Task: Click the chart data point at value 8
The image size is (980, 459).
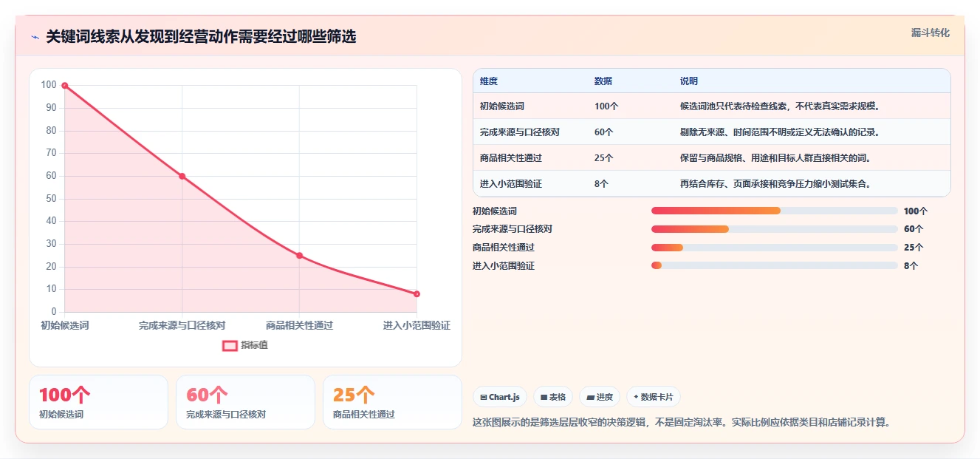Action: (417, 294)
